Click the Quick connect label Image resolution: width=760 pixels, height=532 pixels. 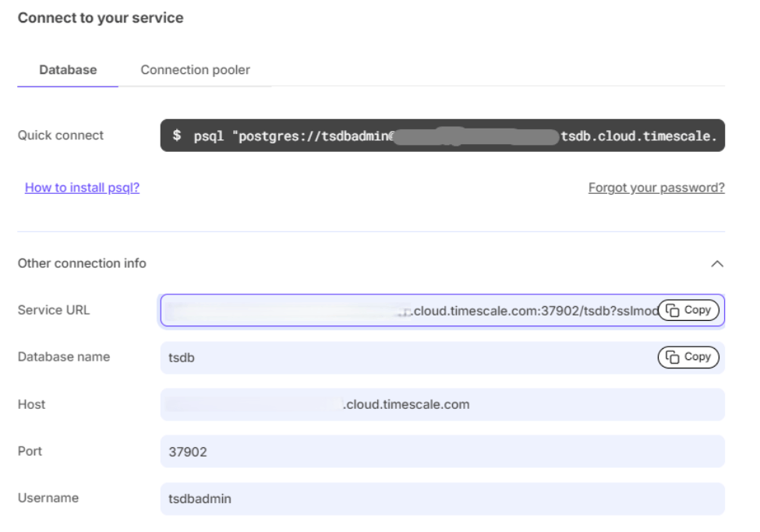click(61, 136)
